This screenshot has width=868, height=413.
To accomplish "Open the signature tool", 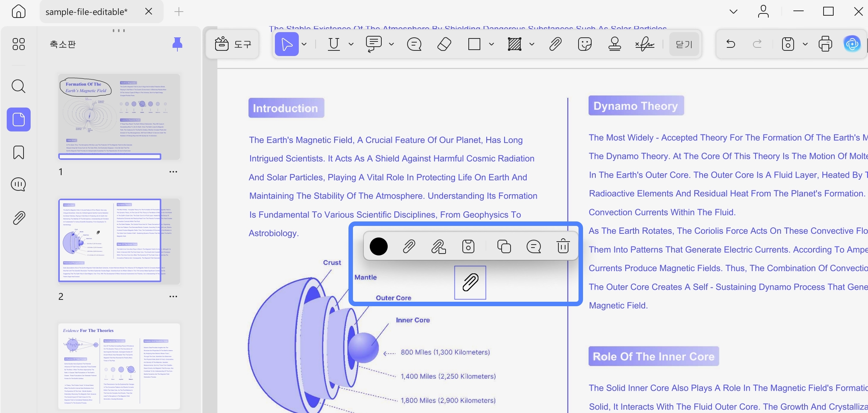I will tap(645, 44).
